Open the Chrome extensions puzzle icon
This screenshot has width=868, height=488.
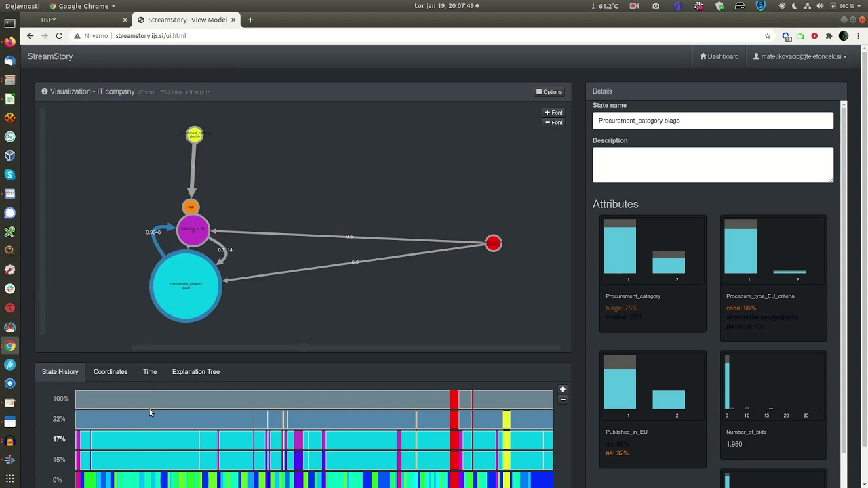[x=829, y=35]
